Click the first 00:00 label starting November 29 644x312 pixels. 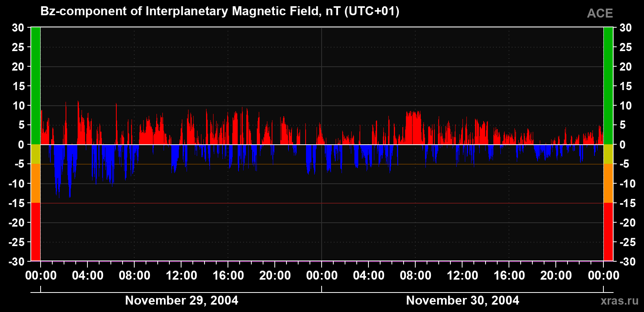(41, 275)
